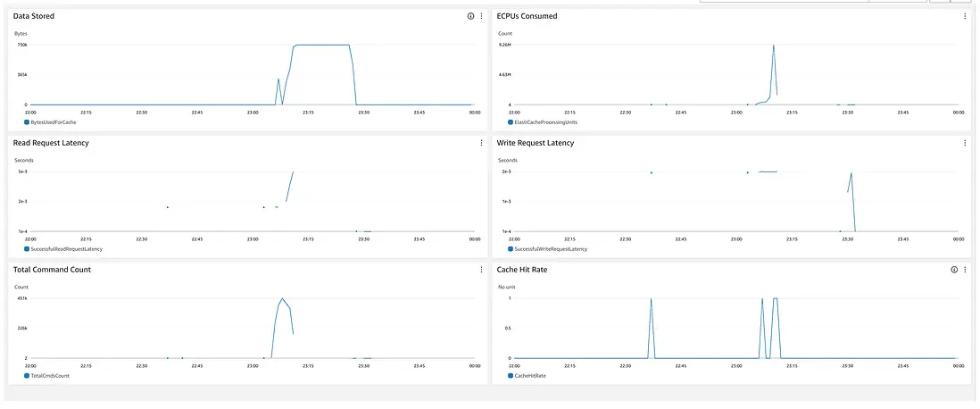Viewport: 980px width, 409px height.
Task: Click the Cache Hit Rate info icon
Action: pos(954,270)
